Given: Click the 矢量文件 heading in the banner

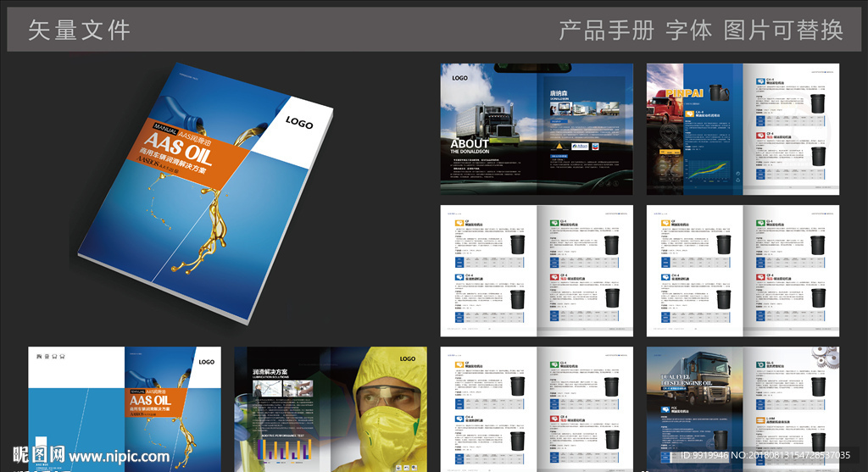Looking at the screenshot, I should pyautogui.click(x=79, y=30).
